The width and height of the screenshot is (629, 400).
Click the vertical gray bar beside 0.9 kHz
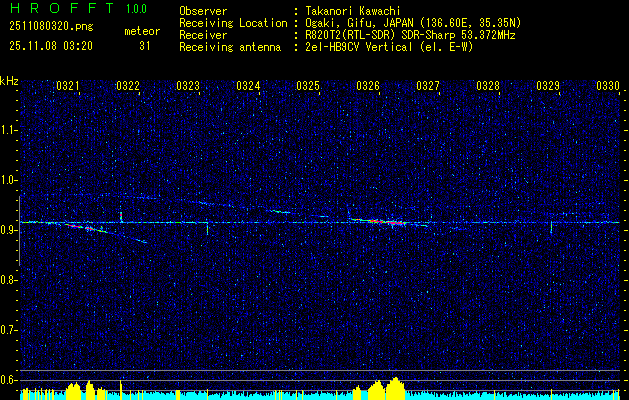(19, 231)
